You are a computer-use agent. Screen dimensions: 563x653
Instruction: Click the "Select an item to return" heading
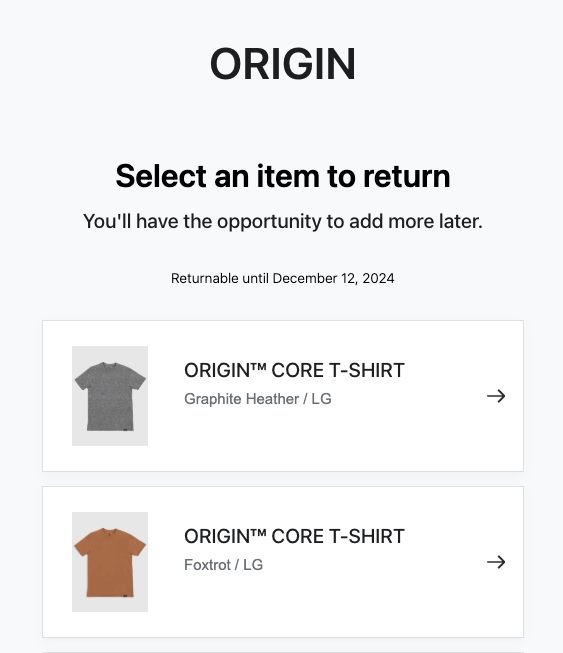tap(283, 176)
